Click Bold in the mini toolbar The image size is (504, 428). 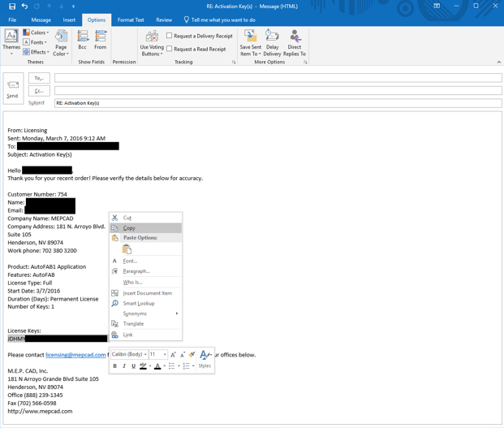point(114,366)
